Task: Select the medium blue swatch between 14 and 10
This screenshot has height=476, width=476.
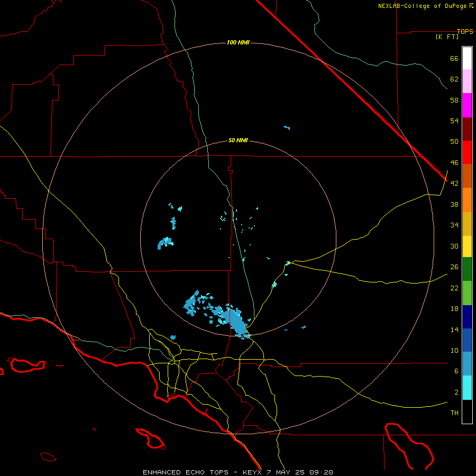Action: pyautogui.click(x=467, y=340)
